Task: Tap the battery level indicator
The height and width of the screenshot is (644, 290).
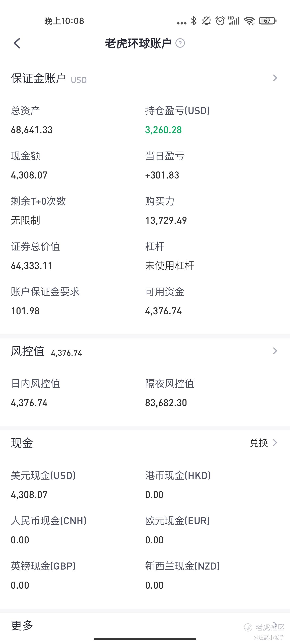Action: [x=267, y=21]
